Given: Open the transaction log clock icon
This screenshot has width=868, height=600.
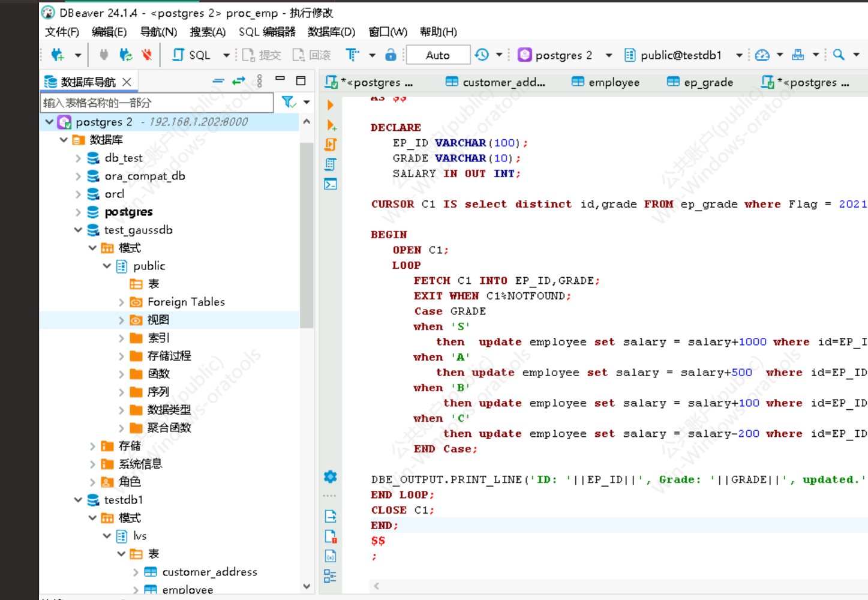Looking at the screenshot, I should tap(482, 55).
